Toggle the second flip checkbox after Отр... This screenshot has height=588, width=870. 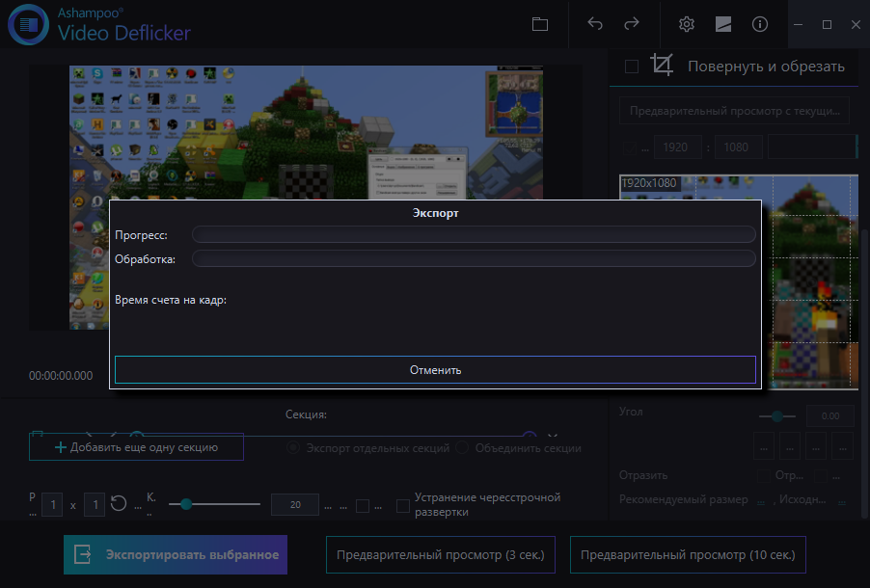pos(821,476)
